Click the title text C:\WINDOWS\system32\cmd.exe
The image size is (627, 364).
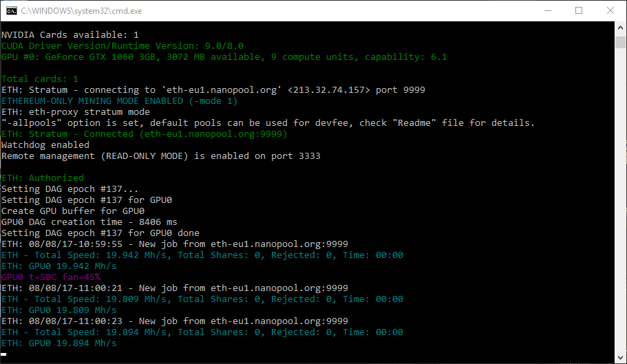tap(82, 11)
